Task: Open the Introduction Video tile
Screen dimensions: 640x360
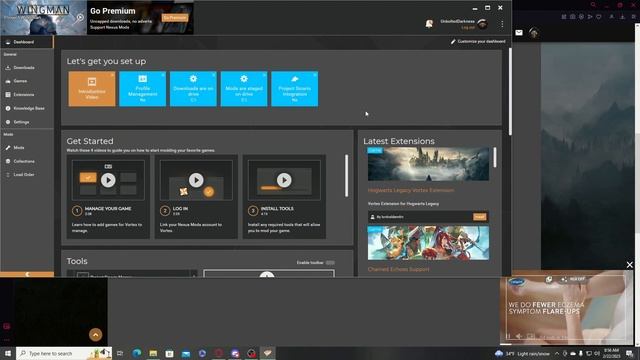Action: click(x=92, y=89)
